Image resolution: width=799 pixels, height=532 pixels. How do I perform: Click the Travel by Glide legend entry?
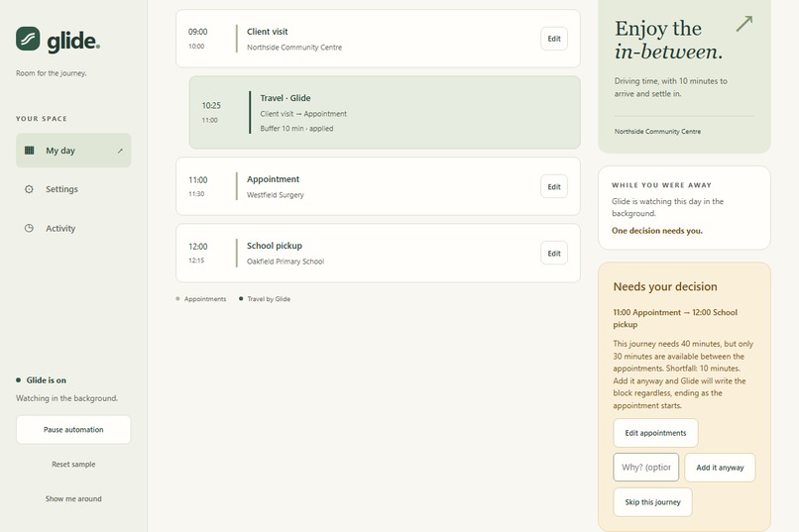[x=265, y=299]
